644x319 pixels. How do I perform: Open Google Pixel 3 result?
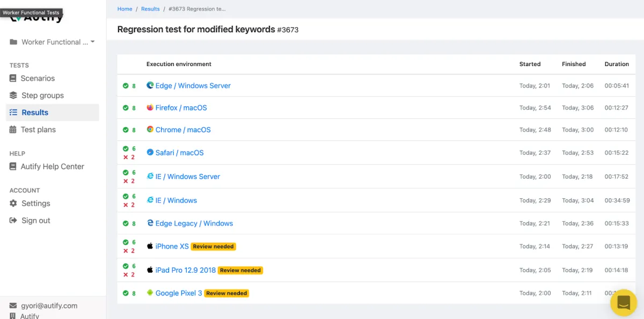179,293
